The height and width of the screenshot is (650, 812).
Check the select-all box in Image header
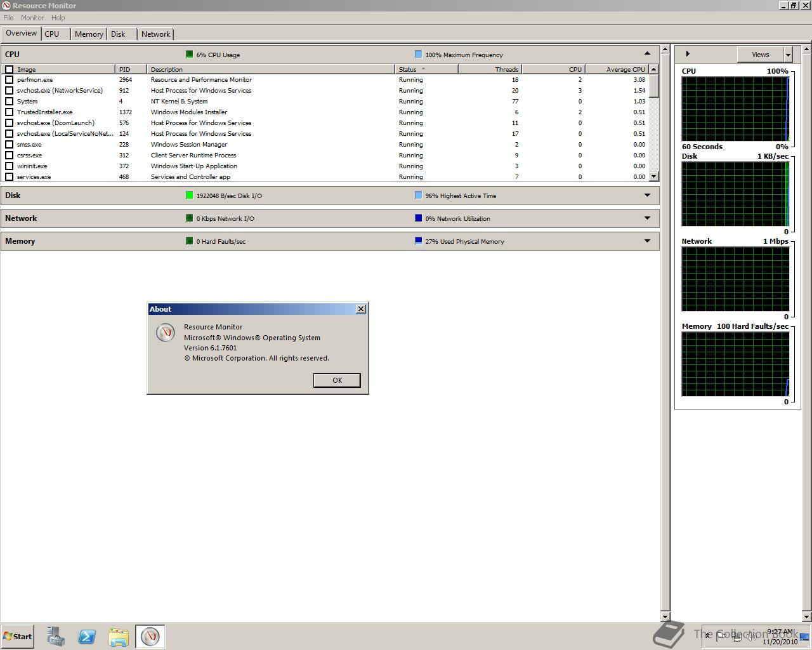[x=10, y=70]
